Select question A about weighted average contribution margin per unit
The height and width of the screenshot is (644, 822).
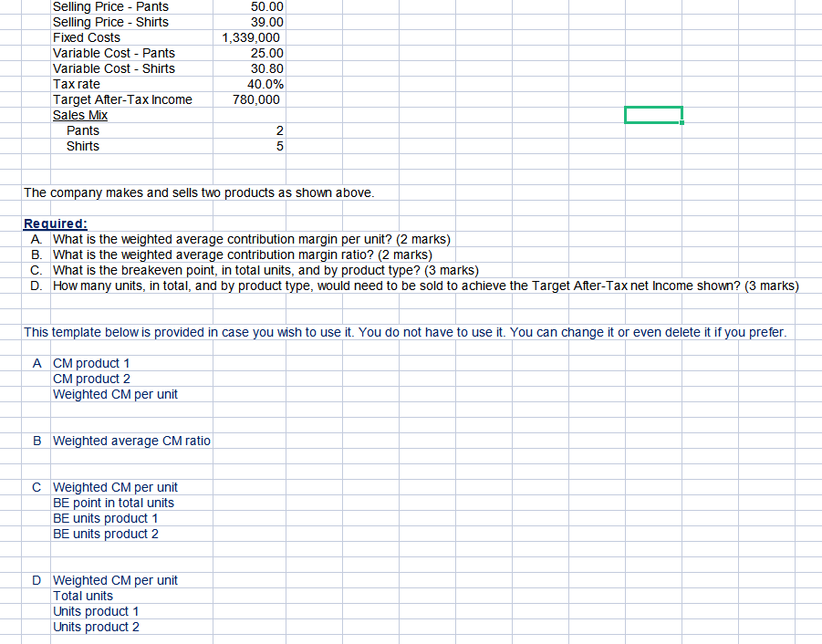coord(252,240)
